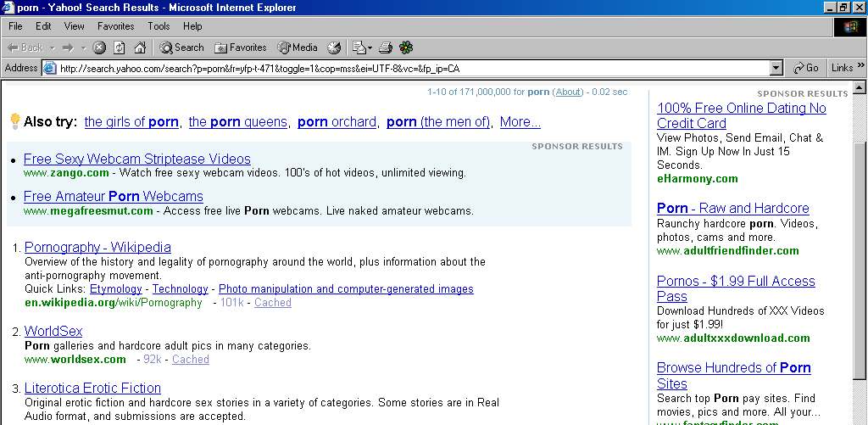Open the Back button history dropdown
The width and height of the screenshot is (868, 425).
(x=52, y=48)
